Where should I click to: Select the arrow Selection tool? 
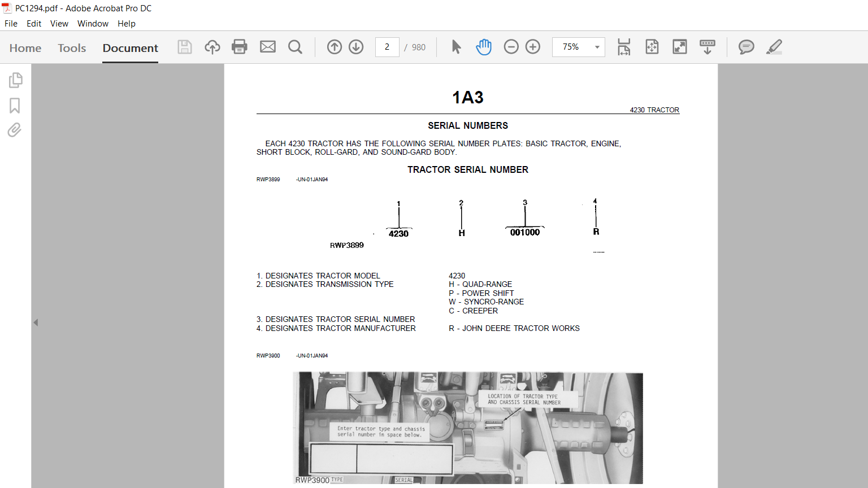(x=457, y=47)
